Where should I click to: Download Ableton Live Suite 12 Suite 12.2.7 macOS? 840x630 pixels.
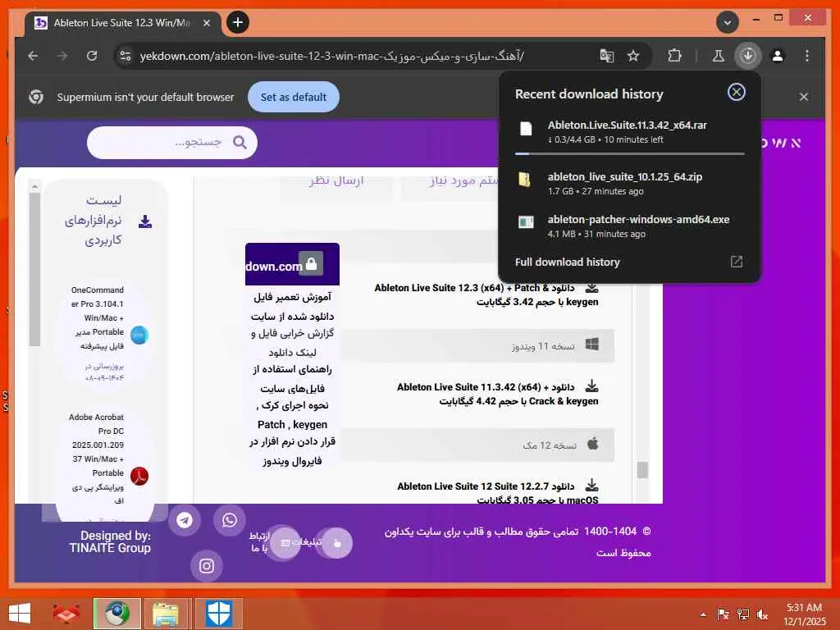coord(498,492)
